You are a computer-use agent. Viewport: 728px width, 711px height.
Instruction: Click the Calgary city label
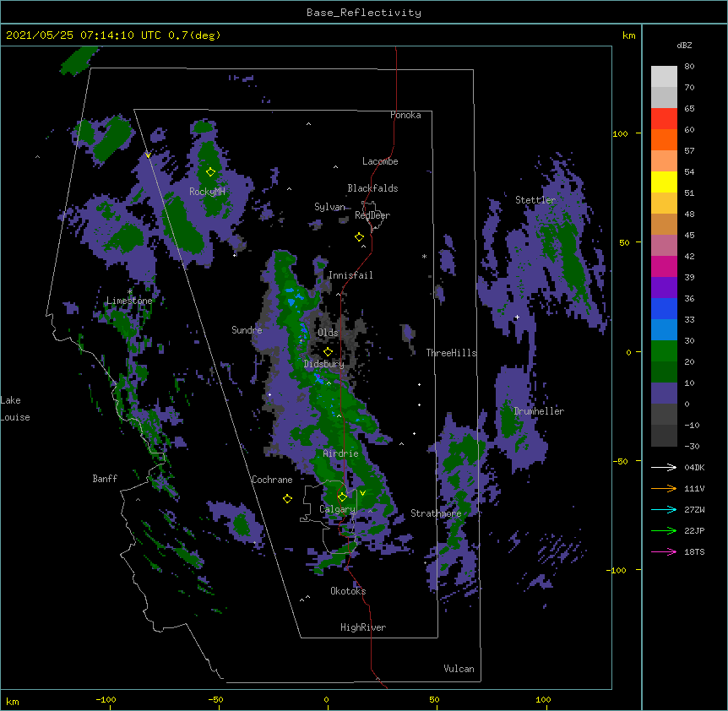pos(337,509)
